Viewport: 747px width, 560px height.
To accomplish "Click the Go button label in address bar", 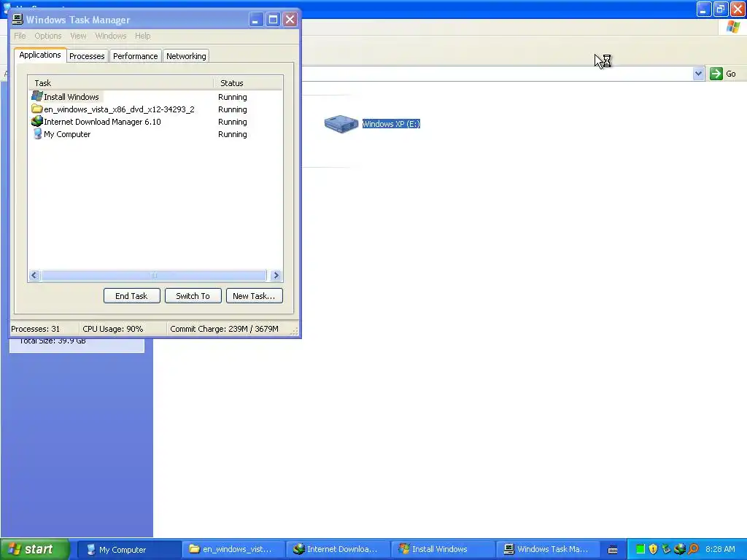I will 731,74.
